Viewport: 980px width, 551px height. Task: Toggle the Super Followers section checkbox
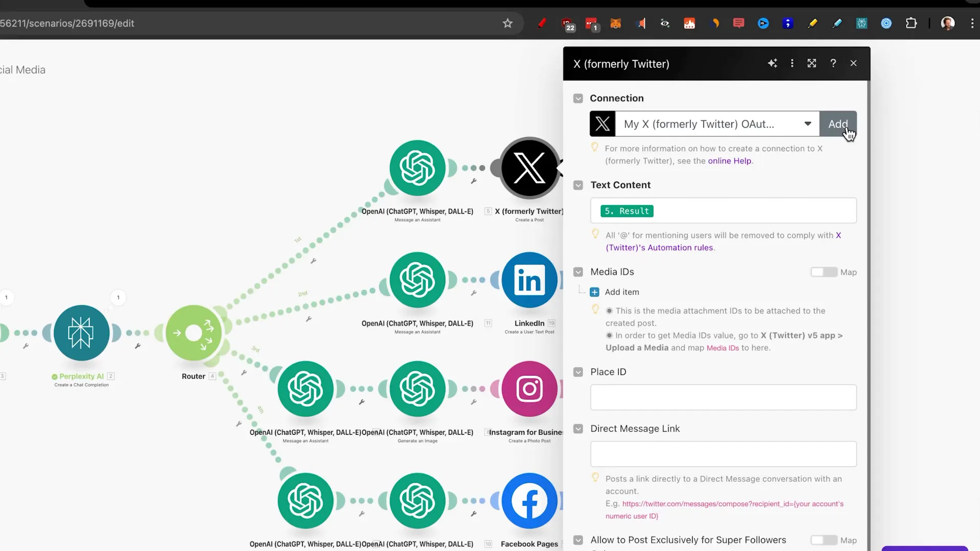coord(578,540)
